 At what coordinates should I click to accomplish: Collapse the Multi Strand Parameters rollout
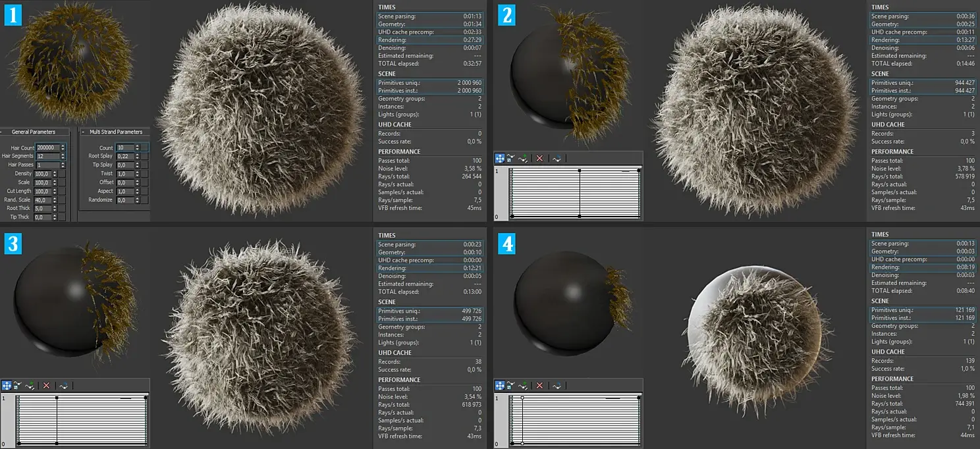[x=83, y=132]
